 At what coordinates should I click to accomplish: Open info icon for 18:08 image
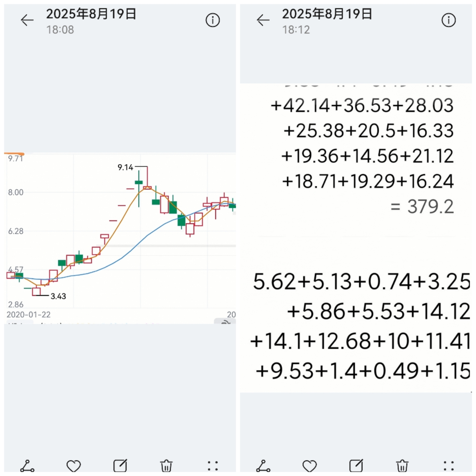coord(213,20)
